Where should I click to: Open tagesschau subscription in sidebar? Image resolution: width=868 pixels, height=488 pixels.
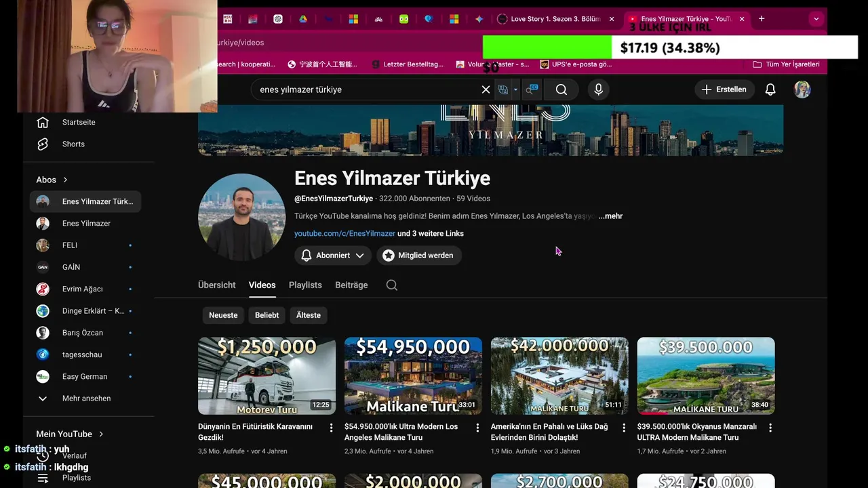(x=85, y=354)
